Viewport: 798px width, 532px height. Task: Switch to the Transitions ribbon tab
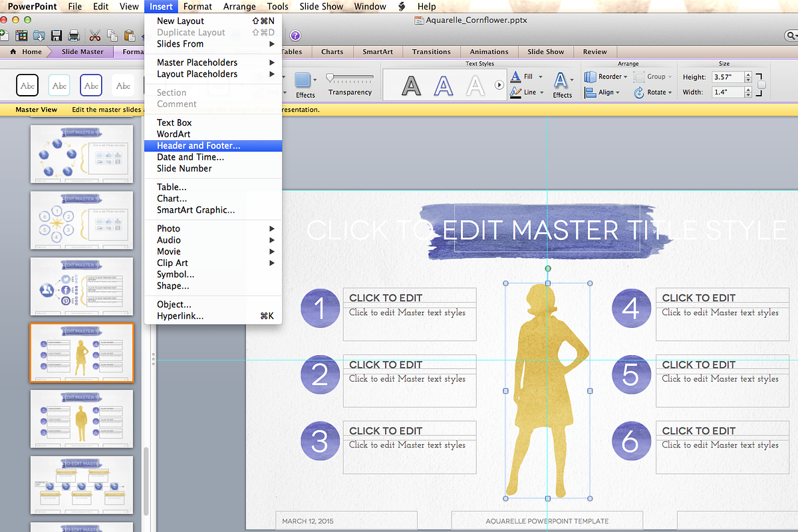pyautogui.click(x=431, y=51)
